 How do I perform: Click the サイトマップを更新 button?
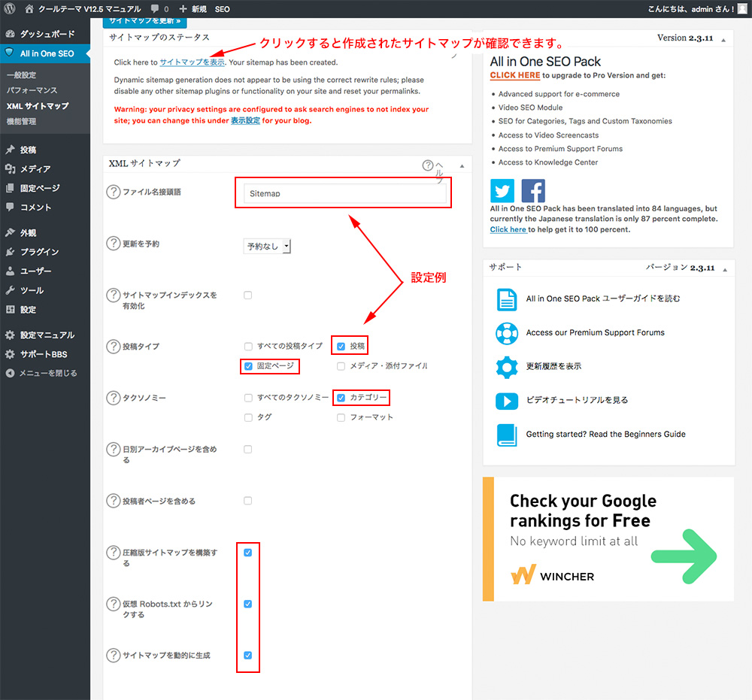pos(145,21)
